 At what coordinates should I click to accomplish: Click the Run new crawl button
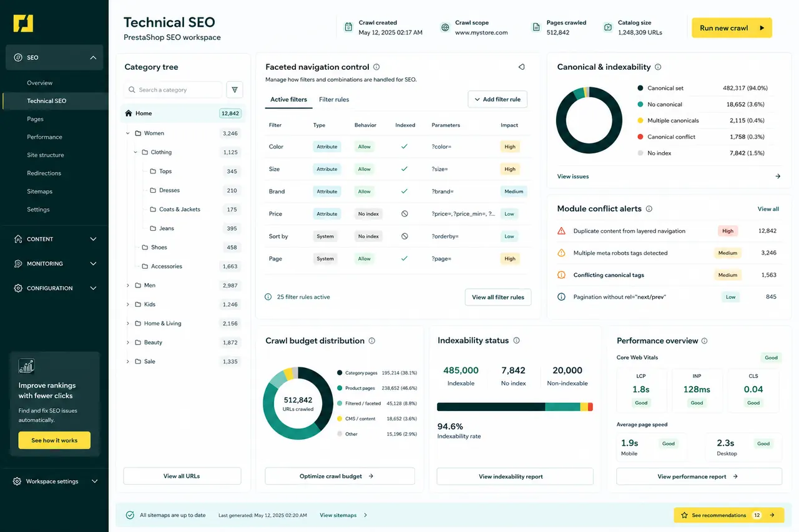point(732,28)
